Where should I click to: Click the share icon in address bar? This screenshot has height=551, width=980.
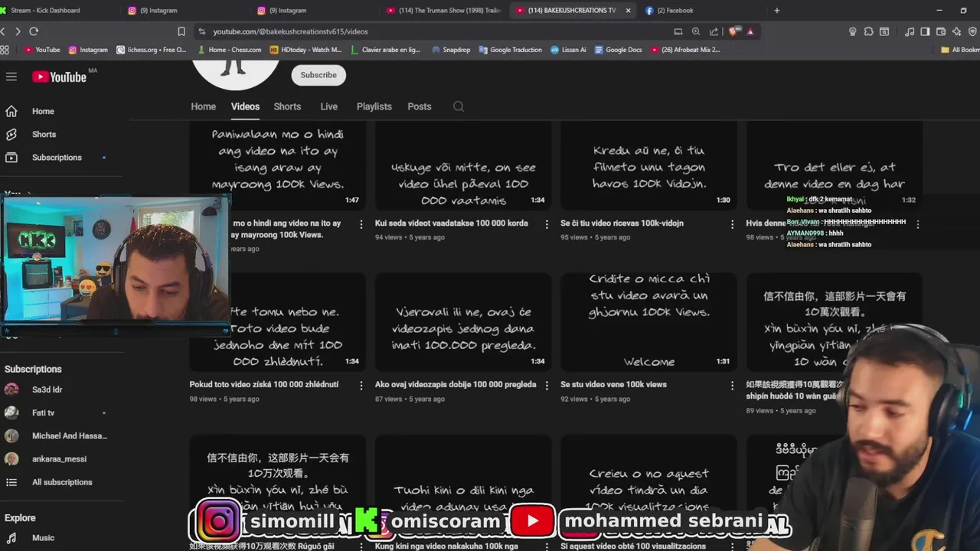714,31
